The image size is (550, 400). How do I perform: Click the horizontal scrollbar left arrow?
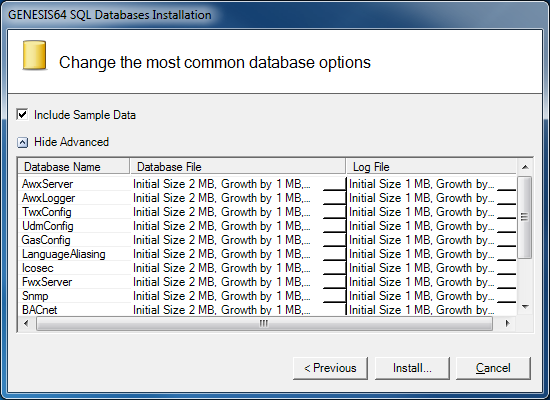(x=26, y=323)
